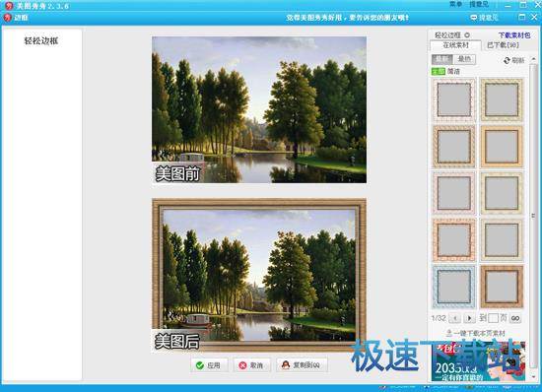This screenshot has height=392, width=542.
Task: Click 一键下载本页素材 download link
Action: coord(476,333)
